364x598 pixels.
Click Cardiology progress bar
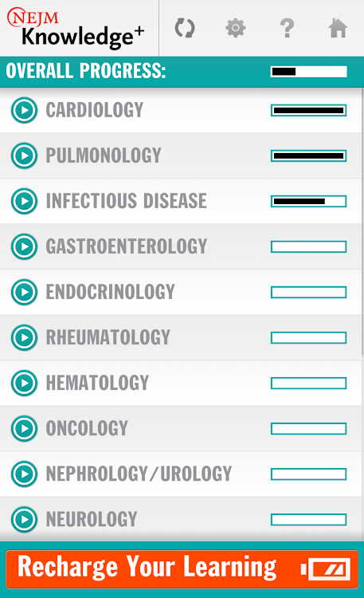309,111
